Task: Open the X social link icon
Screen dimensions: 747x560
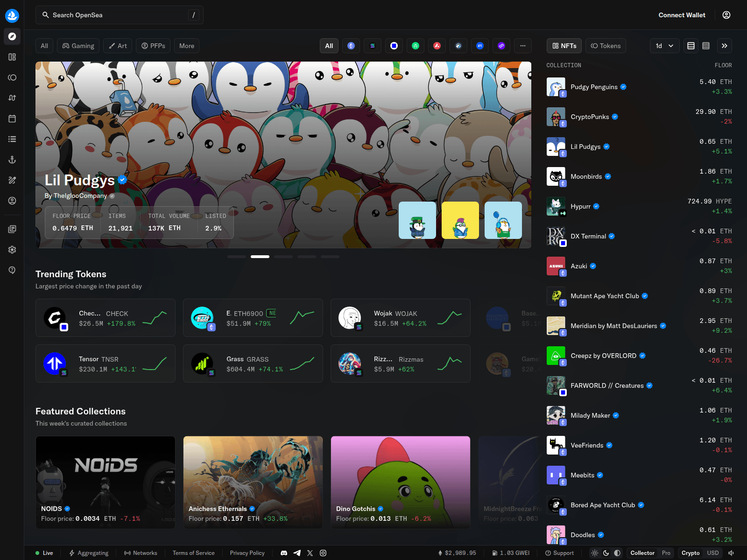Action: [x=310, y=553]
